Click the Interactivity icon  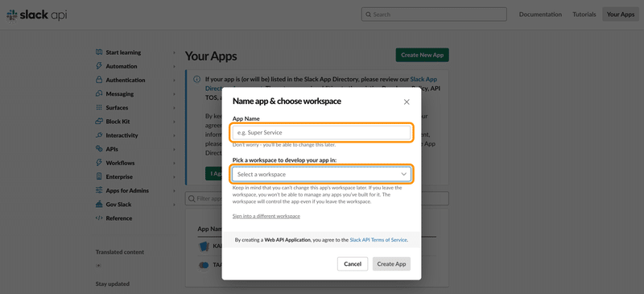(98, 135)
